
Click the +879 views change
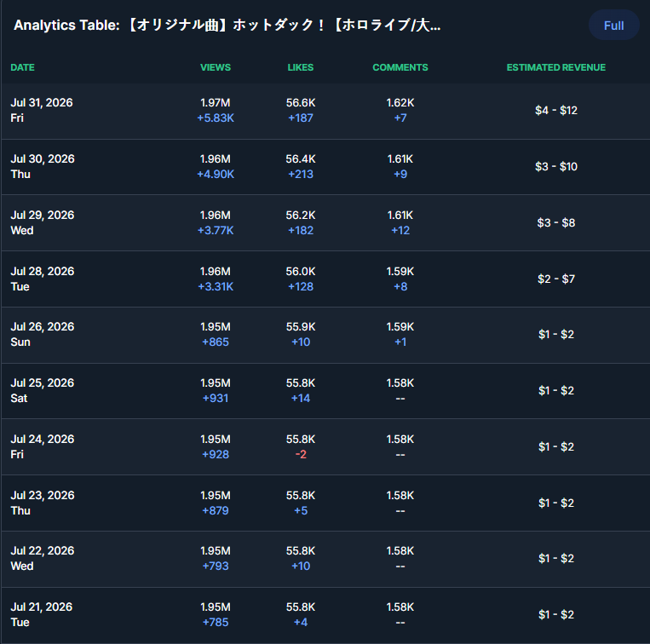point(216,510)
